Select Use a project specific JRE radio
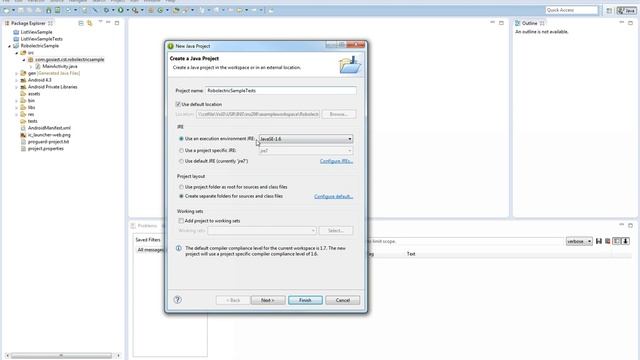640x360 pixels. tap(181, 151)
